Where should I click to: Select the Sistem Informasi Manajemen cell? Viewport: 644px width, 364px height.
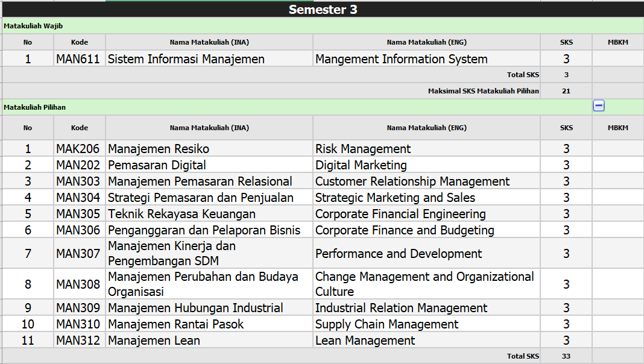[x=186, y=59]
